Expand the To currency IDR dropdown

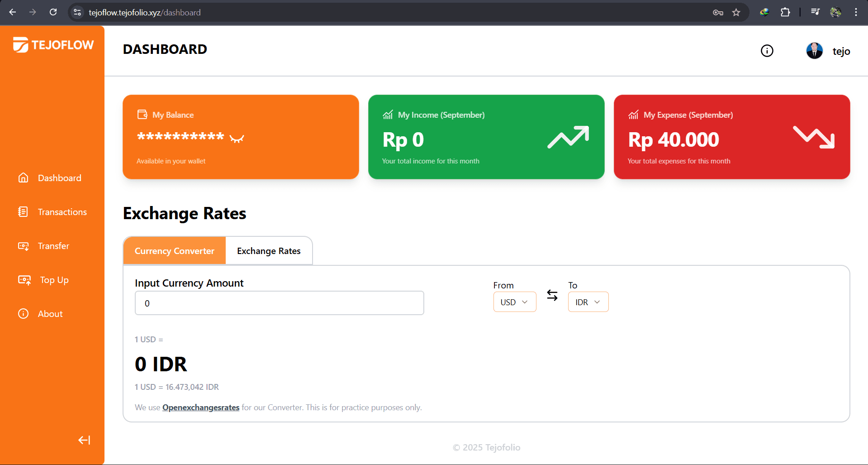click(x=588, y=302)
